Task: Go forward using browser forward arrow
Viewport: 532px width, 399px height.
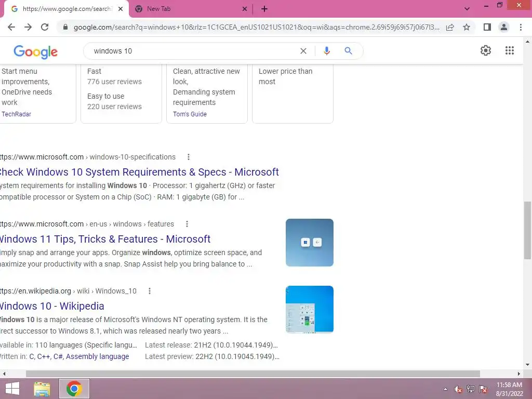Action: (x=28, y=27)
